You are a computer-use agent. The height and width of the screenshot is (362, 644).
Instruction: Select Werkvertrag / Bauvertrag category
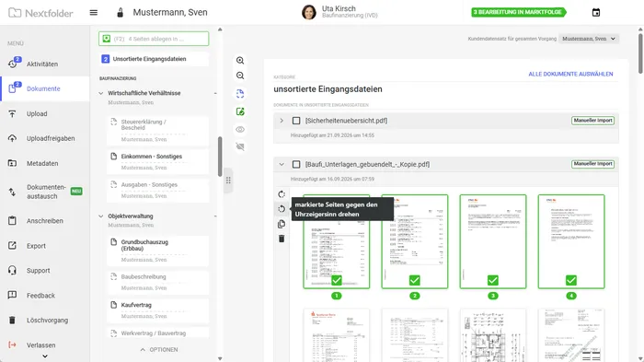157,333
